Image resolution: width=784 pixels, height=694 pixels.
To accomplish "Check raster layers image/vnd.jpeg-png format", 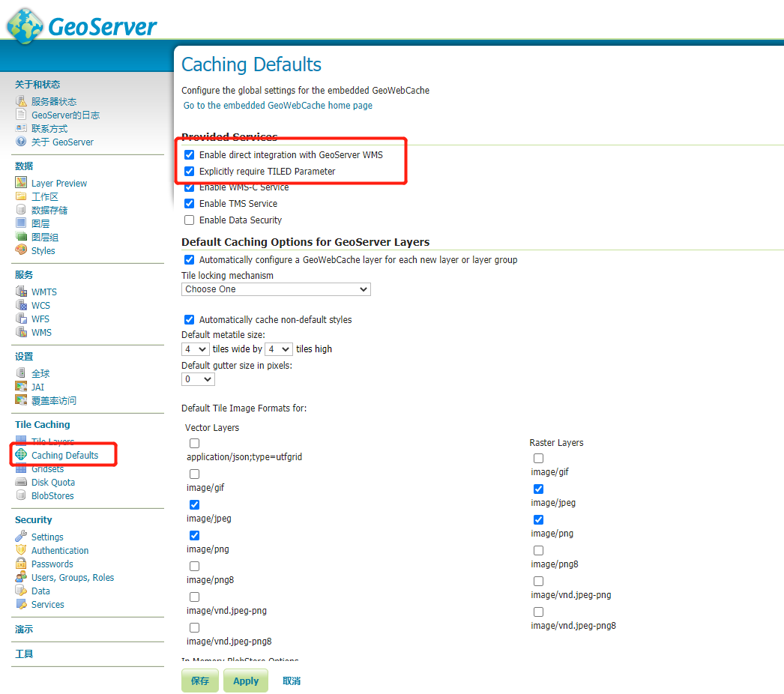I will [538, 581].
